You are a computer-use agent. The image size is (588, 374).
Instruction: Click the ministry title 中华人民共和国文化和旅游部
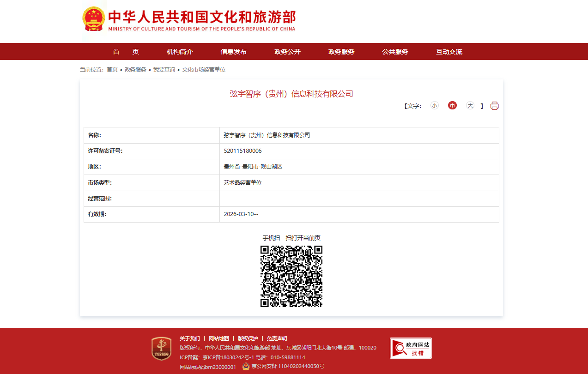202,17
